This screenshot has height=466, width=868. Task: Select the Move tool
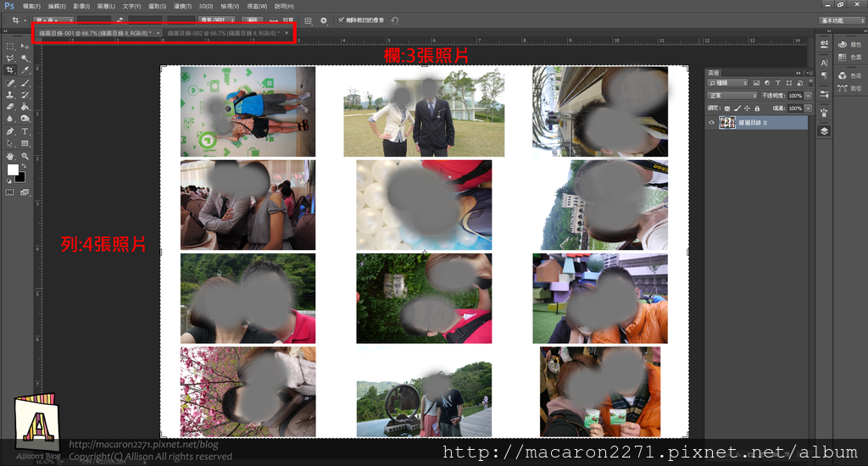pyautogui.click(x=25, y=47)
